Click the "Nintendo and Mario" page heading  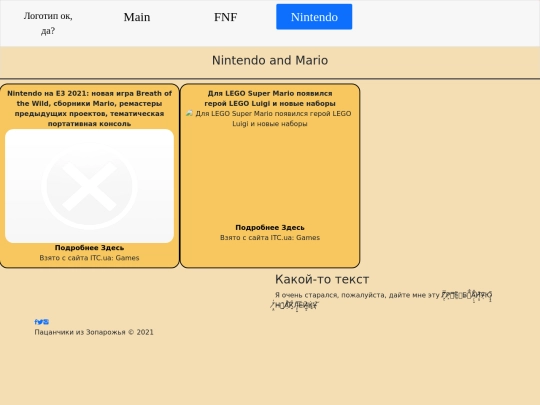click(270, 60)
